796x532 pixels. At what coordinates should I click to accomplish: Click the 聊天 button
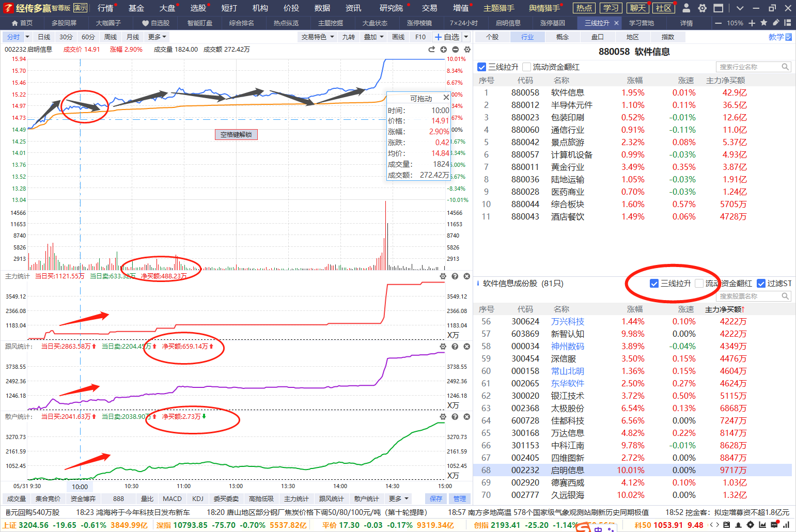coord(638,8)
